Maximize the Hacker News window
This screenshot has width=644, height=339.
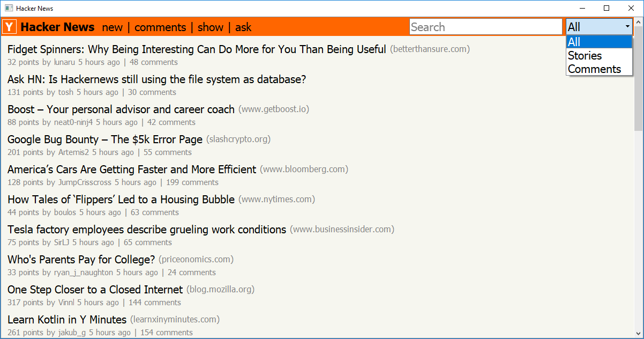point(606,8)
